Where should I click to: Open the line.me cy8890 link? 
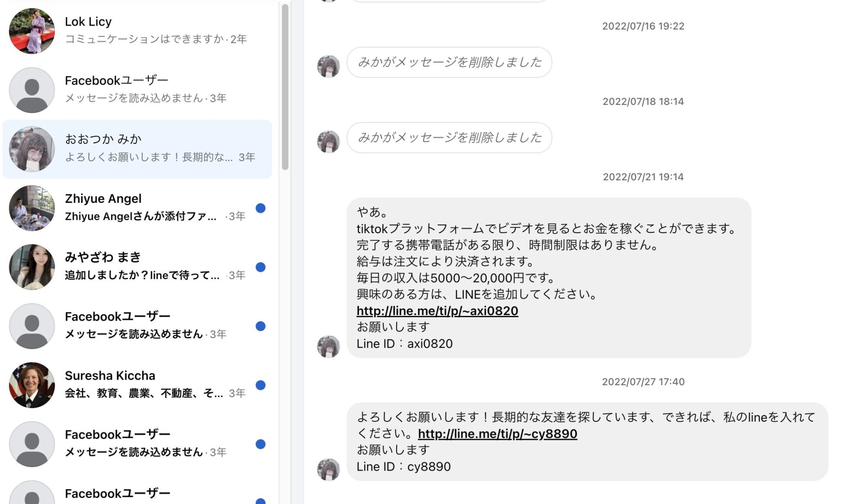(497, 434)
